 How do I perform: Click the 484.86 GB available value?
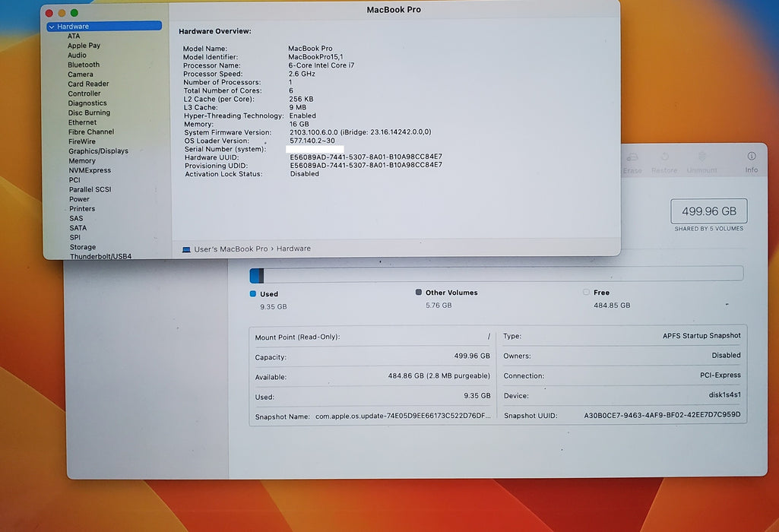click(439, 376)
